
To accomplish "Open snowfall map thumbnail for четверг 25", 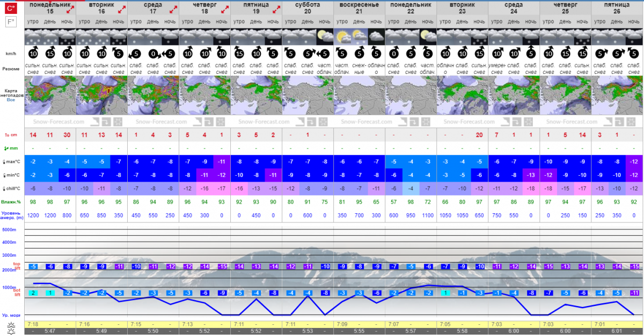I will point(565,95).
